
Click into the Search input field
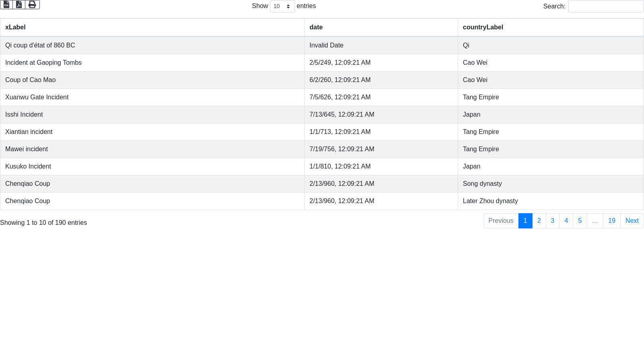[x=606, y=6]
